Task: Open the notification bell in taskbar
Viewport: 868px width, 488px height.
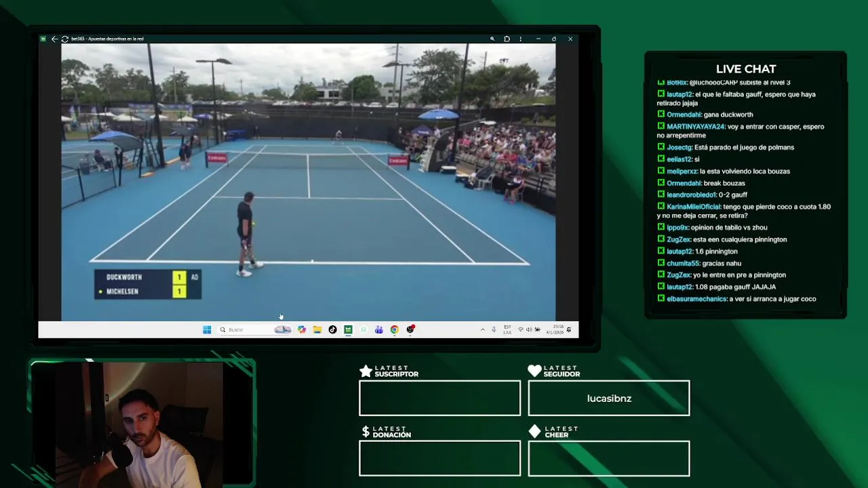Action: [x=569, y=329]
